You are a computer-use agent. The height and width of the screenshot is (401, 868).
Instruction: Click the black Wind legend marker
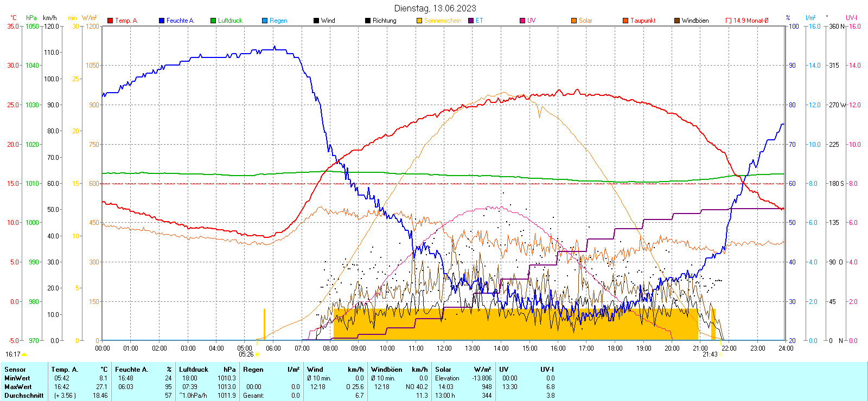click(x=316, y=21)
